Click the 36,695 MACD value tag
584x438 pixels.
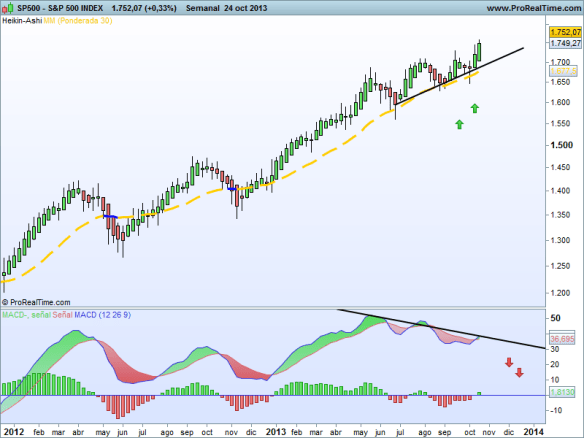562,339
